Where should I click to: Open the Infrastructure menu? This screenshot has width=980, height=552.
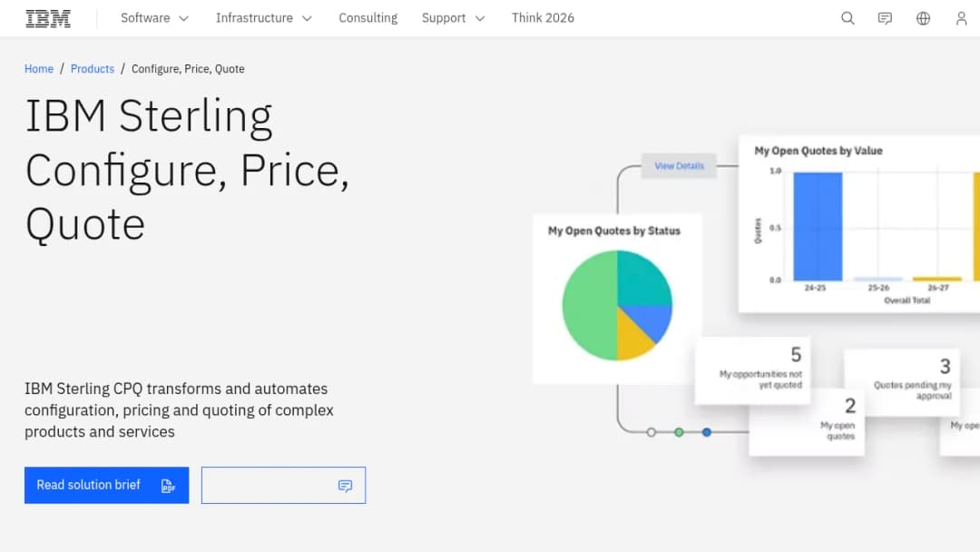pos(264,18)
